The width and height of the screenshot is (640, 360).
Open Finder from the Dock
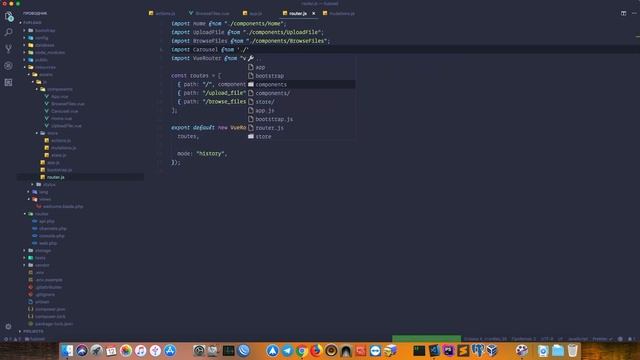[67, 351]
